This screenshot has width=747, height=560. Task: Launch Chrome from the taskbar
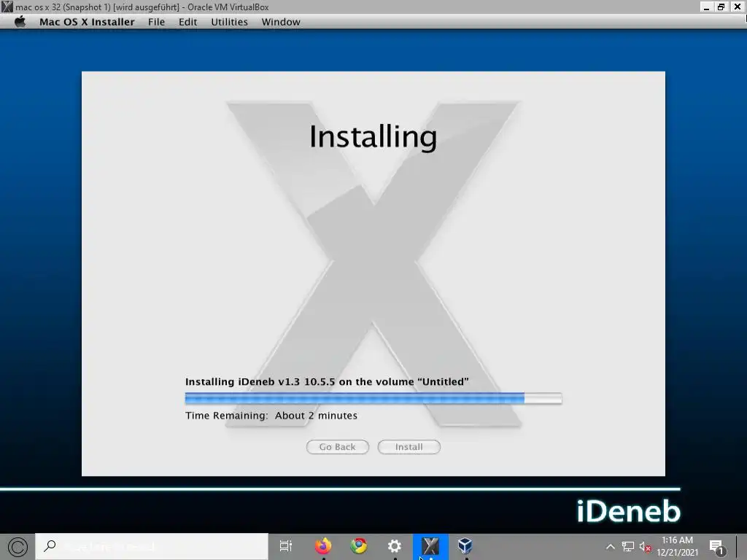point(359,545)
